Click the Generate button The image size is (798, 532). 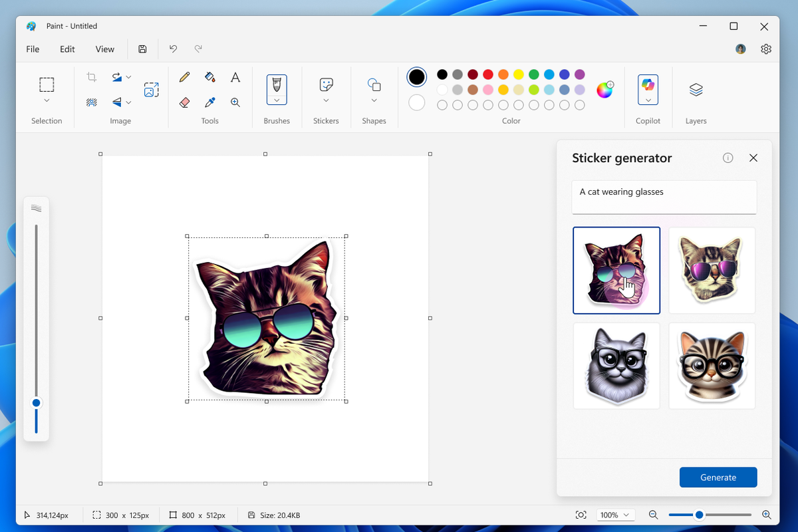click(718, 477)
